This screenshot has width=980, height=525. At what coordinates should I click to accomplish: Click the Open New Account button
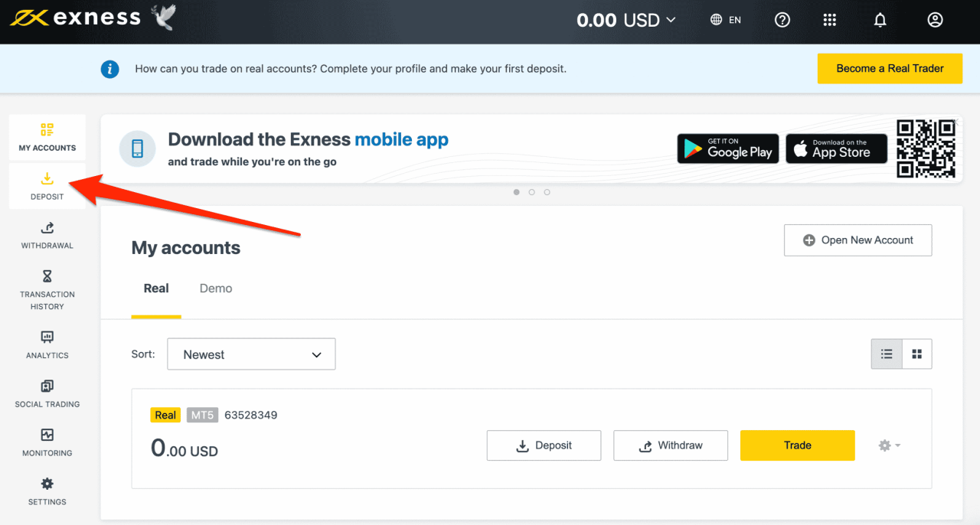(857, 240)
